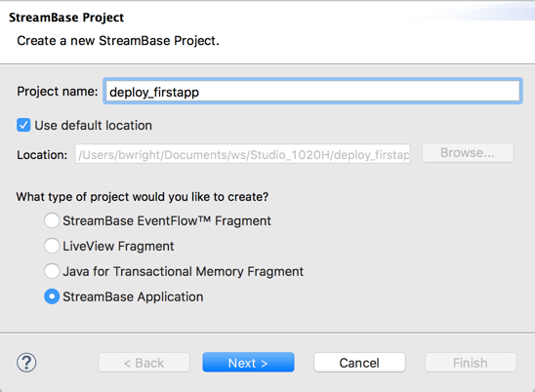The width and height of the screenshot is (535, 392).
Task: Open the help question mark icon
Action: click(x=26, y=363)
